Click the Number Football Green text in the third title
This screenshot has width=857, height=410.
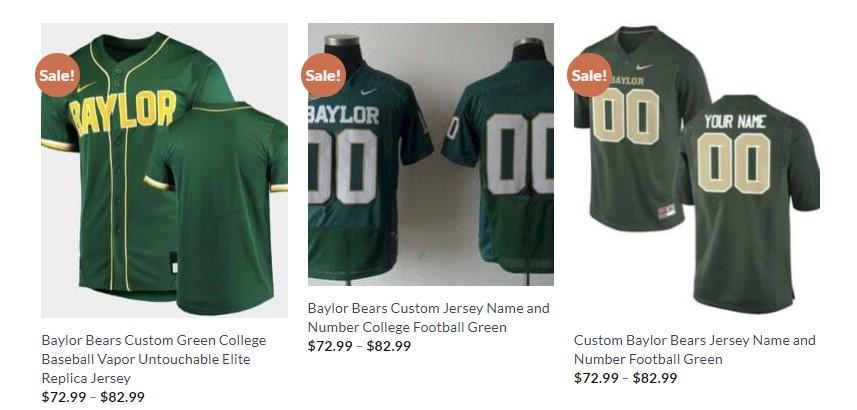(648, 359)
